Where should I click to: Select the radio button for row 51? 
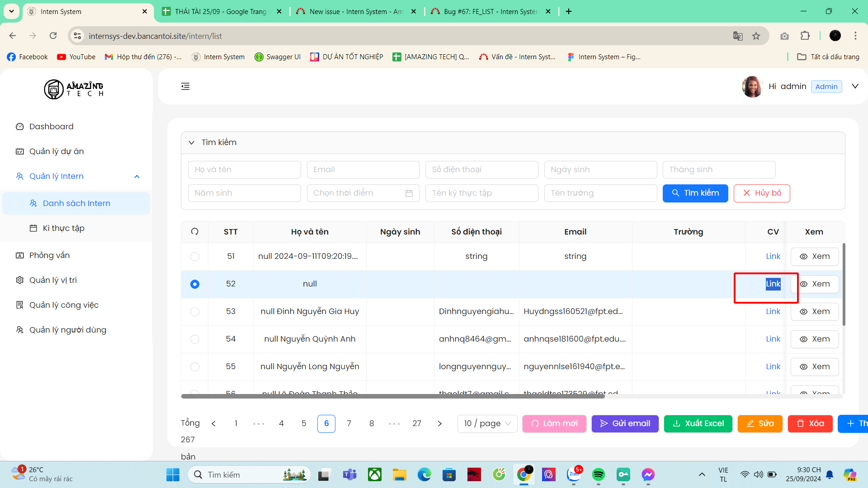point(195,257)
